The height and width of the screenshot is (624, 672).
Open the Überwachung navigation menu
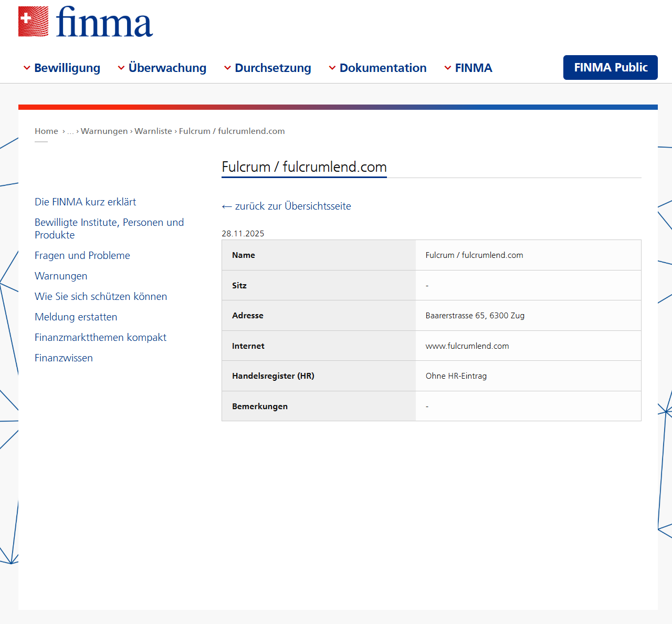click(x=167, y=68)
